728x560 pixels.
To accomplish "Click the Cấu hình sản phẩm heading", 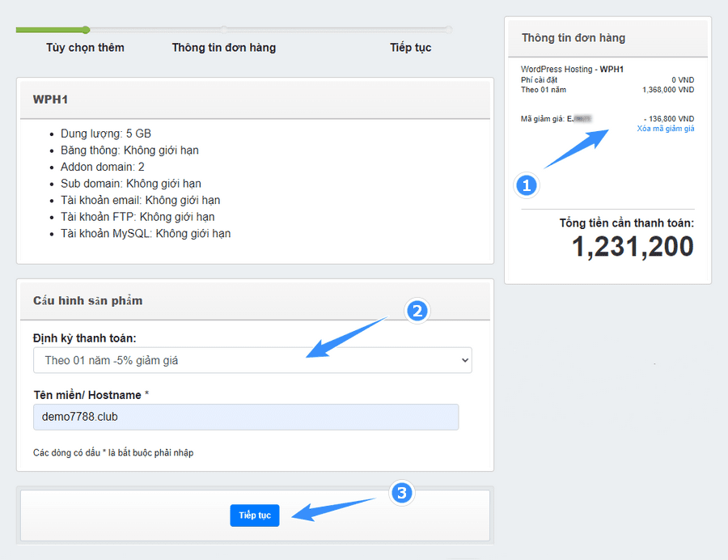I will pos(87,301).
